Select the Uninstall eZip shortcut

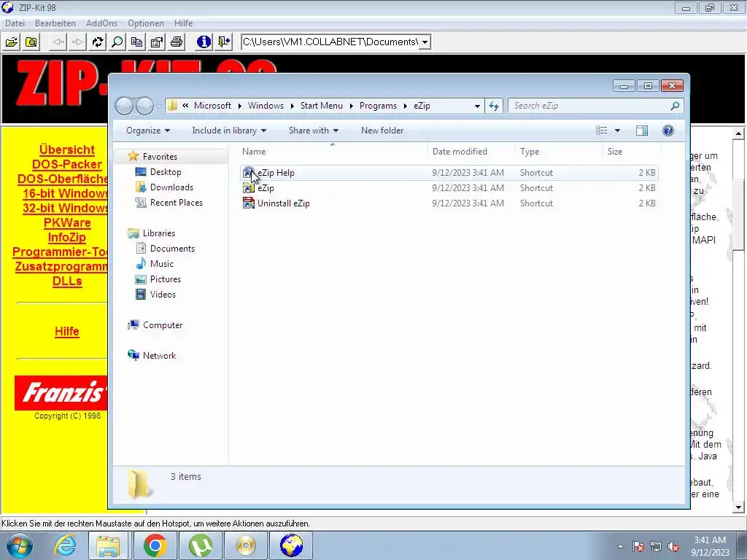[x=449, y=203]
